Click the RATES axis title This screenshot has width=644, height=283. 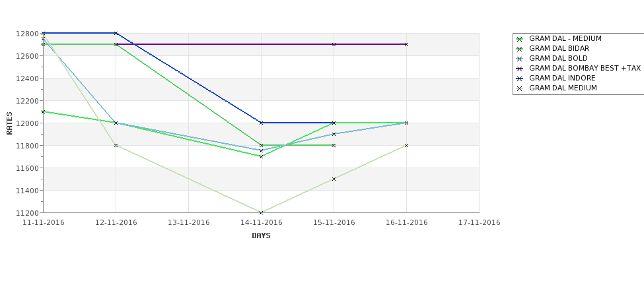9,123
